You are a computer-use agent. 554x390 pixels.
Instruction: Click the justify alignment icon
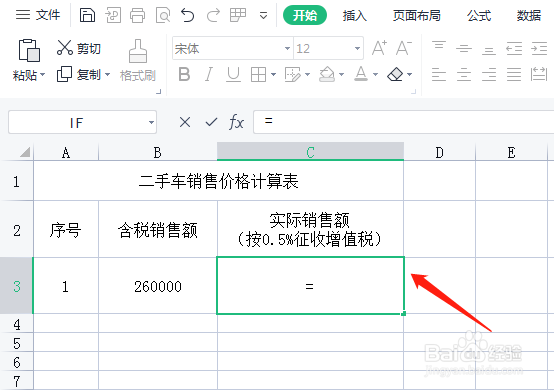point(514,74)
